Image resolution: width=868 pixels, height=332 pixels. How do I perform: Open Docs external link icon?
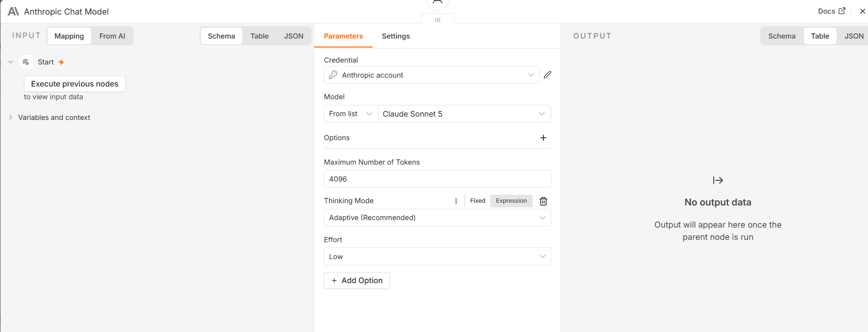click(842, 11)
